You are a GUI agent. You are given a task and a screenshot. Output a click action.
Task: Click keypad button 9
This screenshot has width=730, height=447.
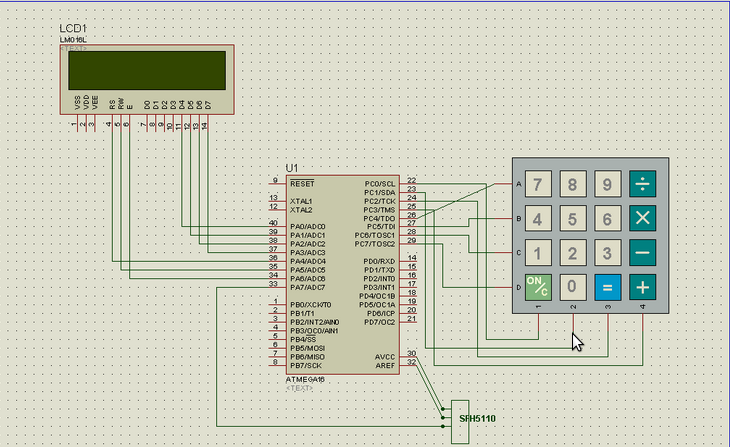coord(608,184)
